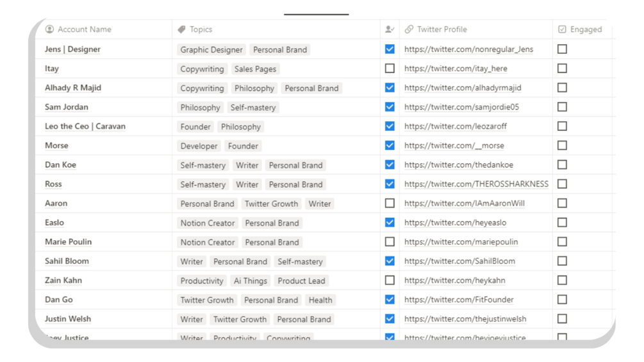This screenshot has width=644, height=362.
Task: Open the alhadyrmajid Twitter link
Action: tap(463, 88)
